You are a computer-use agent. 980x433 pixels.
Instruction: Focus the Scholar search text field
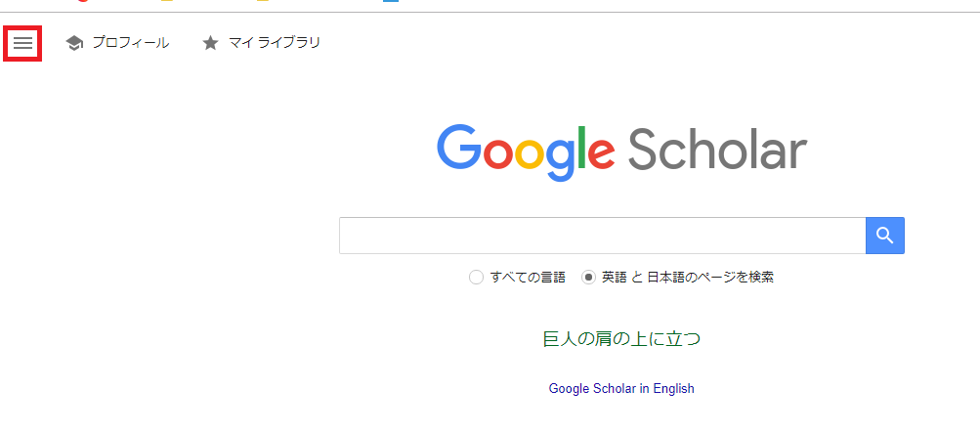pyautogui.click(x=602, y=236)
